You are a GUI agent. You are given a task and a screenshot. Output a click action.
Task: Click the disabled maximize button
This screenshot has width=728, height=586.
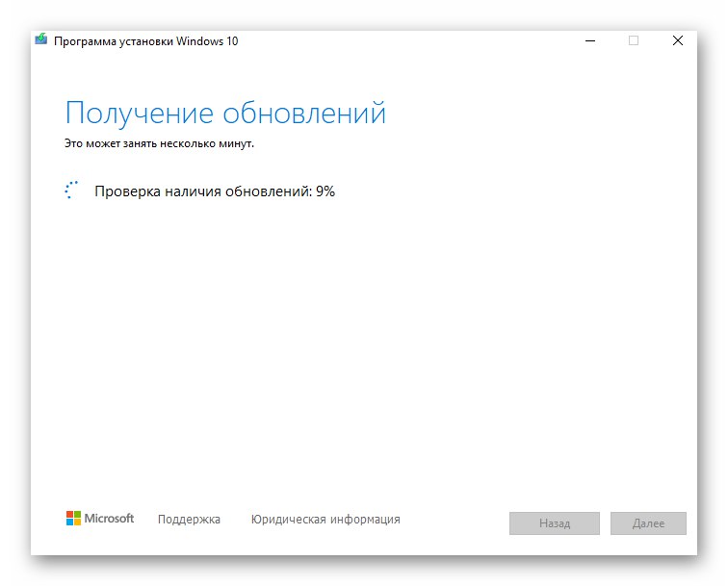point(634,40)
